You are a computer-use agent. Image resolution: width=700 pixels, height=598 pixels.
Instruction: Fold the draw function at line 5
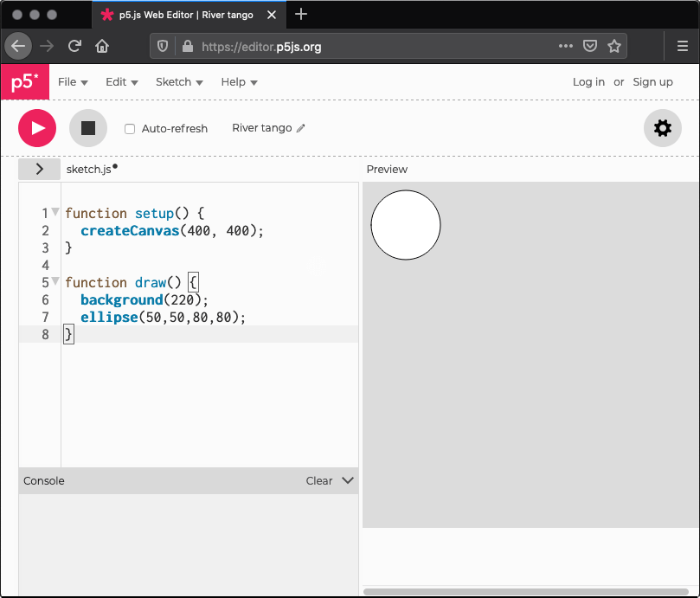coord(55,281)
